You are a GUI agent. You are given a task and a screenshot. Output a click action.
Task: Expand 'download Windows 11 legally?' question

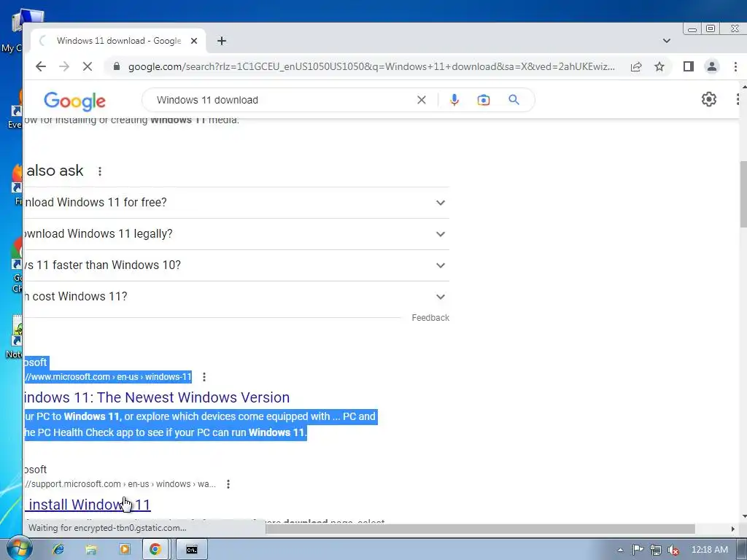[x=237, y=234]
